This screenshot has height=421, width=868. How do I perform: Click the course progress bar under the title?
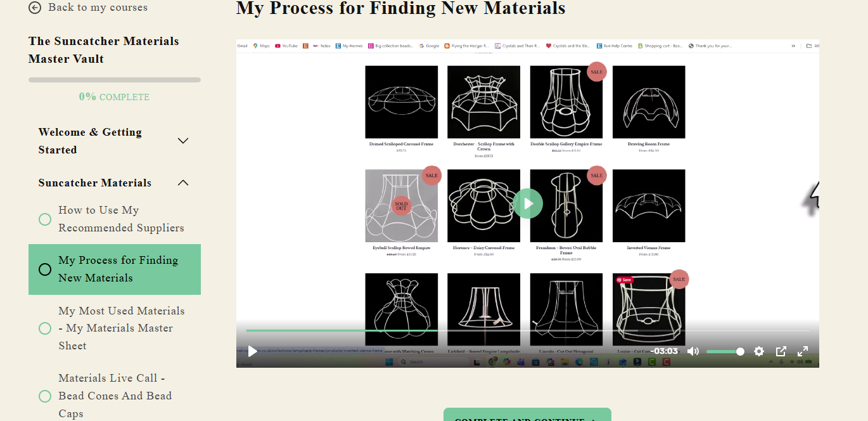(115, 80)
